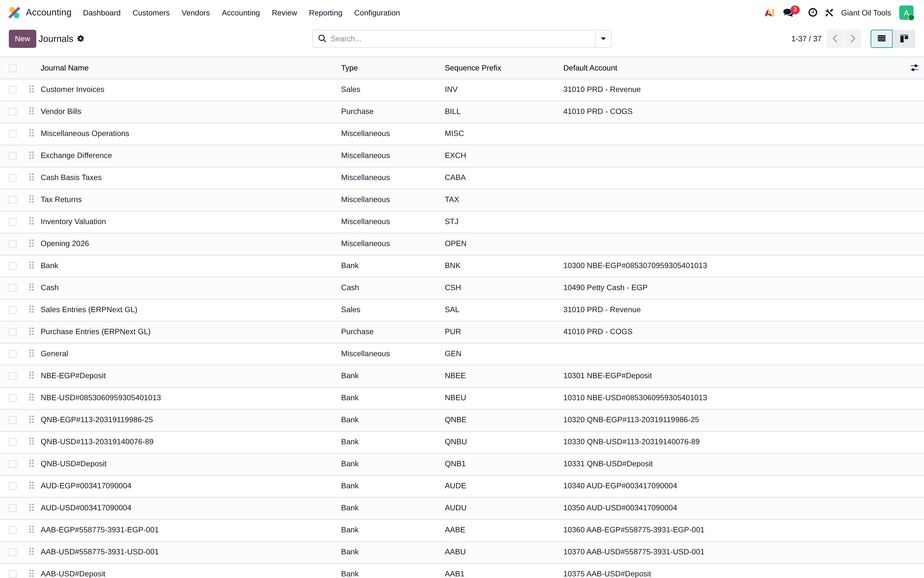Click the drag handle for Customer Invoices

(32, 89)
